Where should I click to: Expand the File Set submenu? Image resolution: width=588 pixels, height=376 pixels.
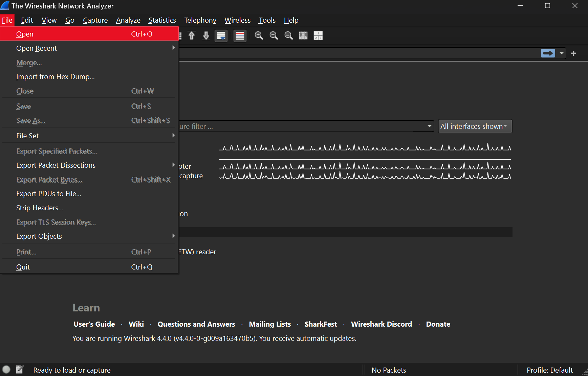coord(89,136)
